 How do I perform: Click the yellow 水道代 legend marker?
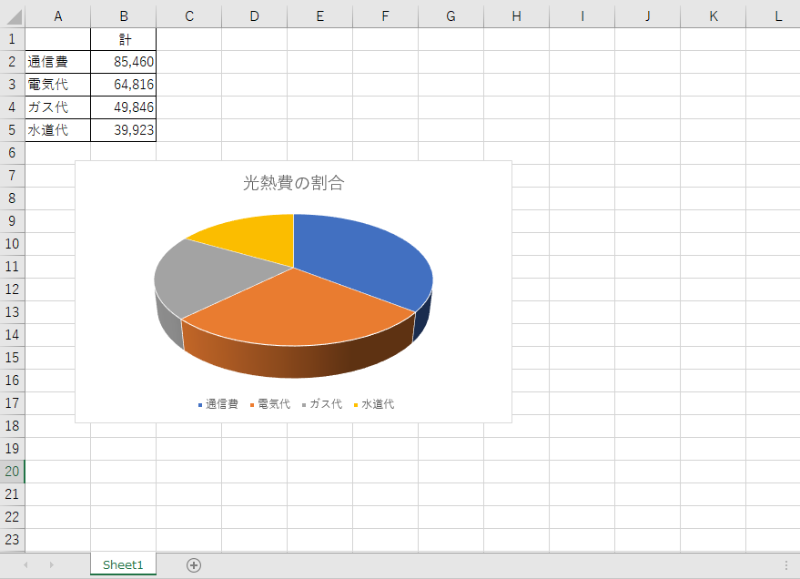(x=355, y=405)
